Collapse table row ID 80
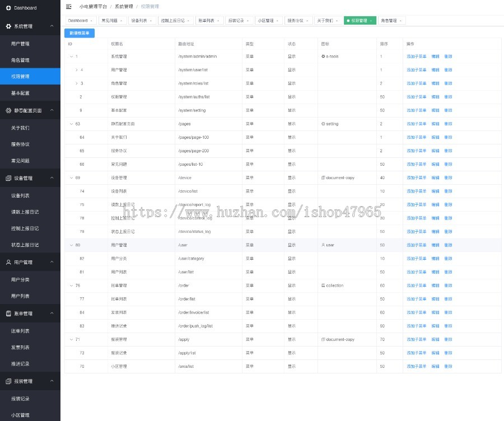Viewport: 504px width, 421px height. pos(71,245)
